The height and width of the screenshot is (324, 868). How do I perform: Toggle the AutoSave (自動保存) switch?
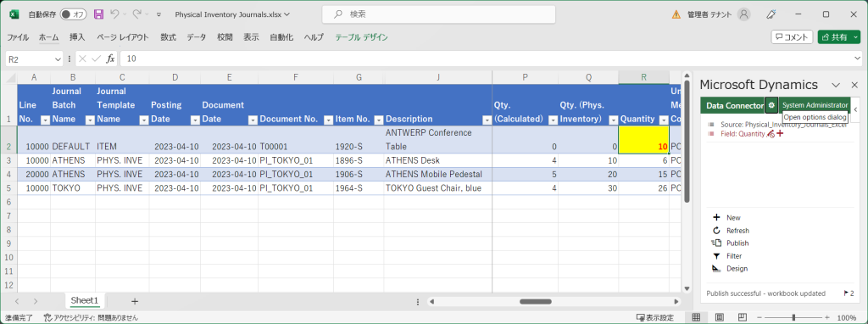[73, 14]
